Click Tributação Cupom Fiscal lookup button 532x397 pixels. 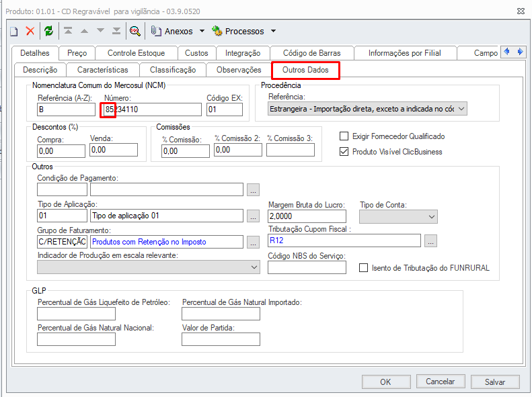coord(430,240)
